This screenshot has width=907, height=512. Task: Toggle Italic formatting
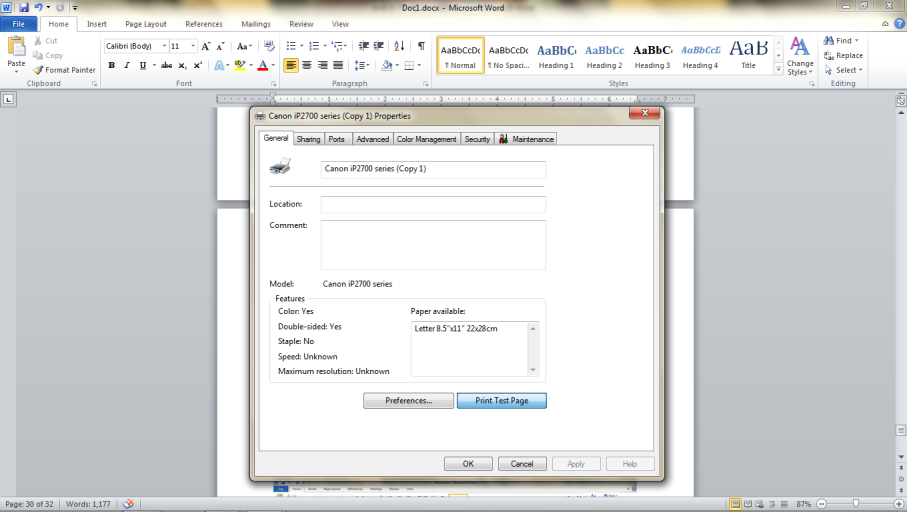[127, 65]
